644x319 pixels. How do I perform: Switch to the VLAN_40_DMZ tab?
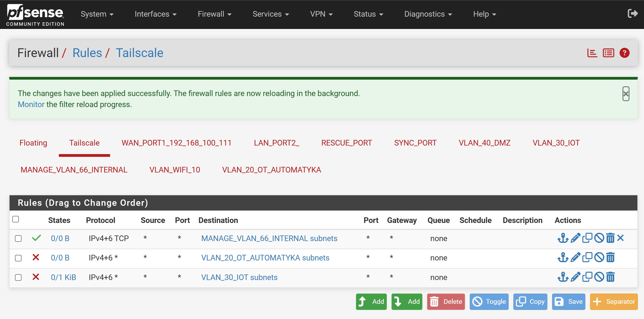[484, 143]
